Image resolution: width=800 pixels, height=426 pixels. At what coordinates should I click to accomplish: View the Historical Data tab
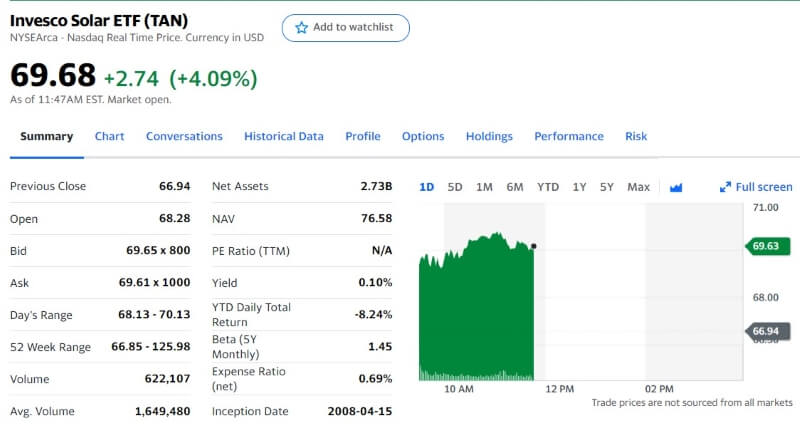284,136
